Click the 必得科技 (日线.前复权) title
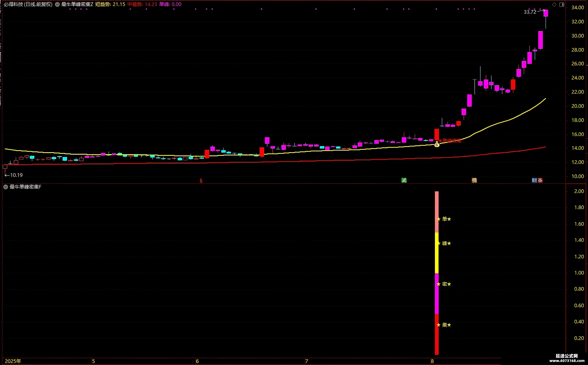Screen dimensions: 588x365 [x=28, y=4]
